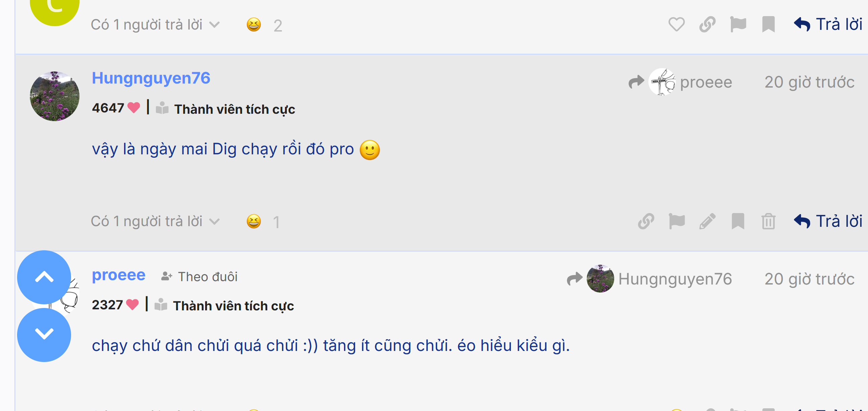
Task: Flag the top post
Action: click(x=738, y=24)
